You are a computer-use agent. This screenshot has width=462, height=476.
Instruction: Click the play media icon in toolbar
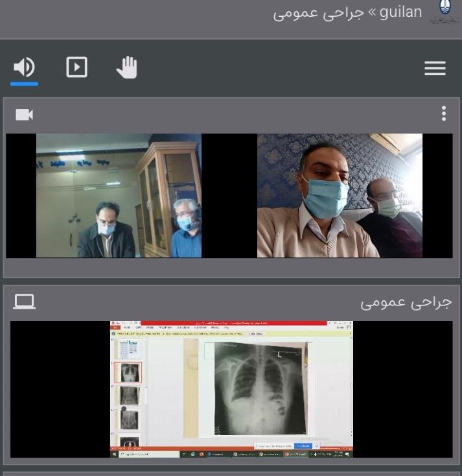(x=76, y=67)
